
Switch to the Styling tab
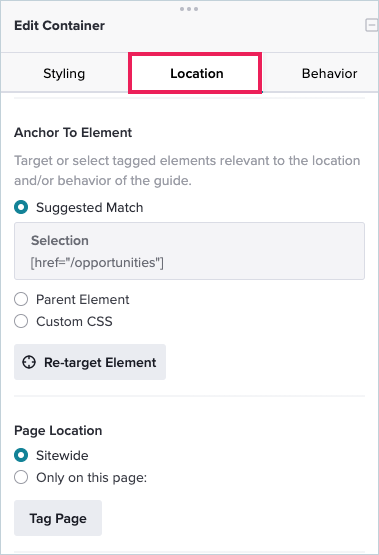click(64, 73)
